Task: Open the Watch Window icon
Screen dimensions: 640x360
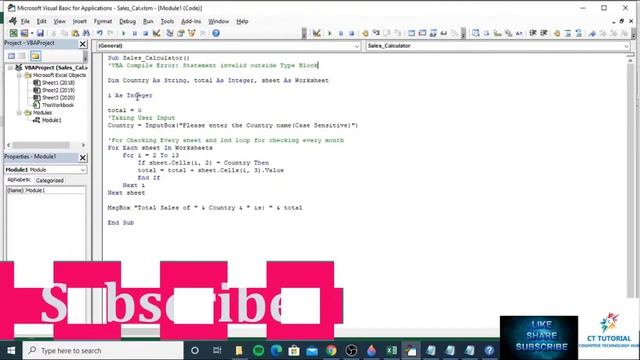Action: pos(433,33)
